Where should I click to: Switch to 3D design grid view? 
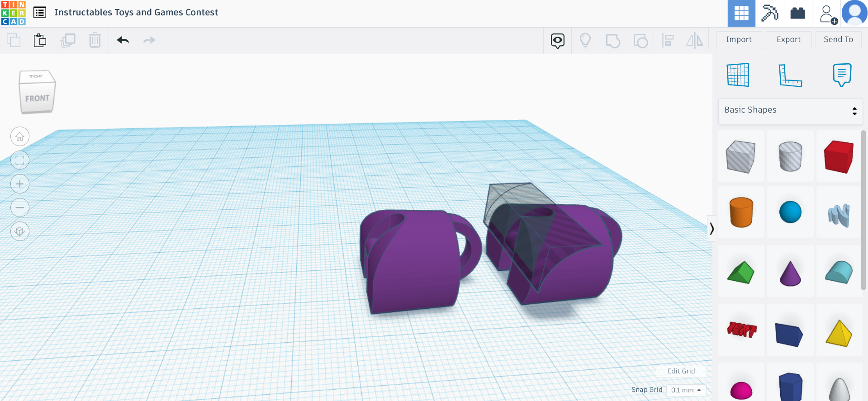pos(741,13)
